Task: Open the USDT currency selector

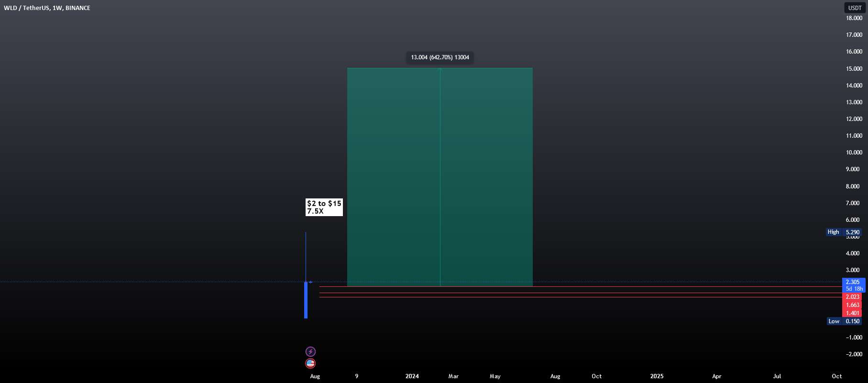Action: click(x=855, y=8)
